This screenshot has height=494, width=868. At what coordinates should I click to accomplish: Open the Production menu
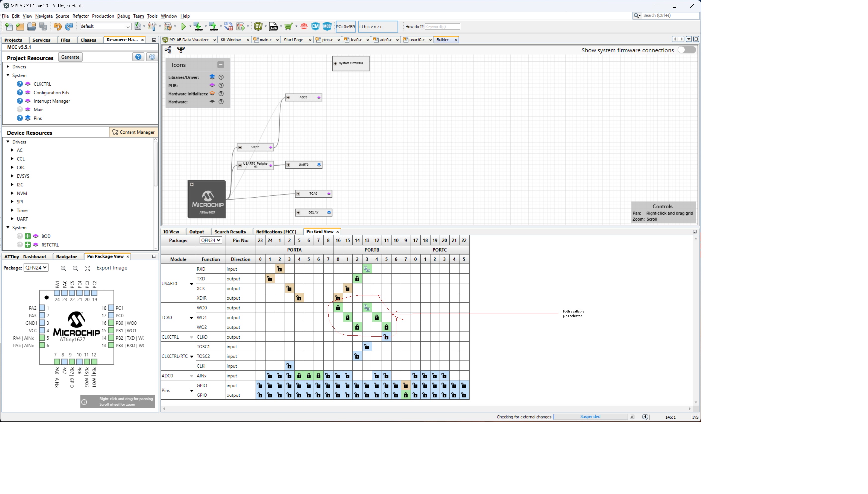click(x=103, y=16)
